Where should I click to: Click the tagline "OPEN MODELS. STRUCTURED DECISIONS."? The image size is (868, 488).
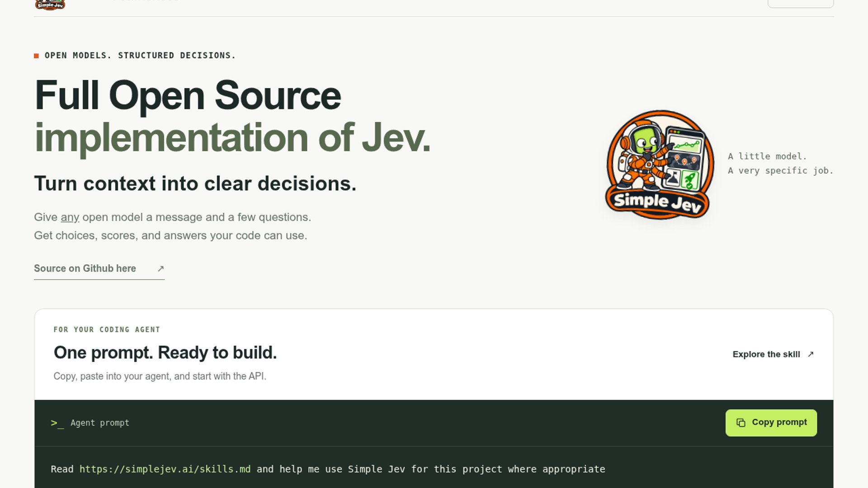[140, 56]
